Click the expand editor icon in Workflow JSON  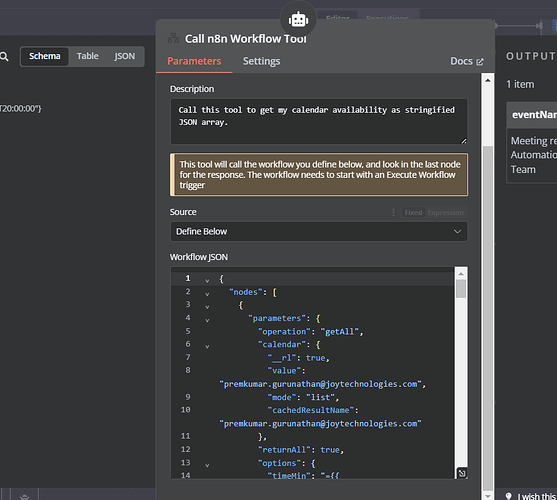[462, 473]
